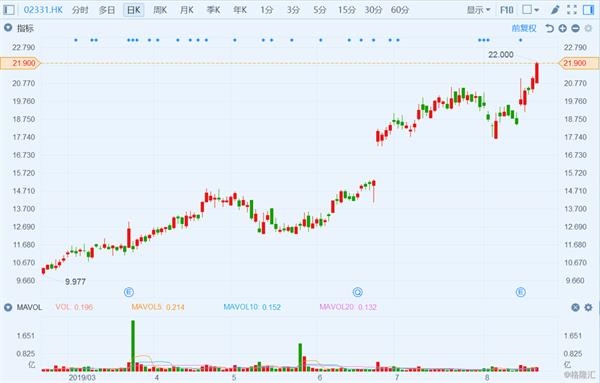
Task: Switch to 多日 multi-day tab
Action: pos(107,10)
